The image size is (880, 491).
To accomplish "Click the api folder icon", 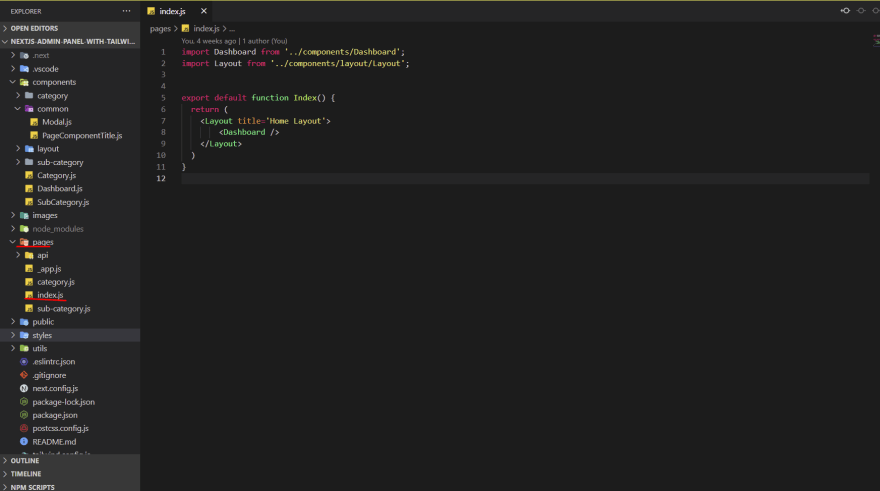I will (29, 255).
